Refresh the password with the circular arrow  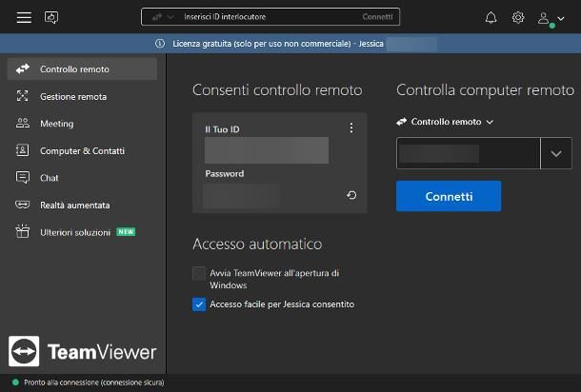[351, 195]
